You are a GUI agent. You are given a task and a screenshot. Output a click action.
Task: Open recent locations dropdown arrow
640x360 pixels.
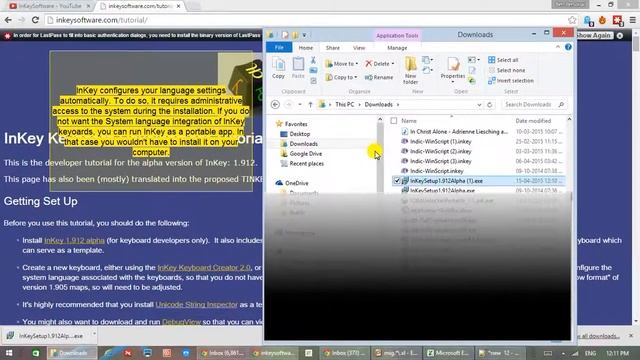300,104
